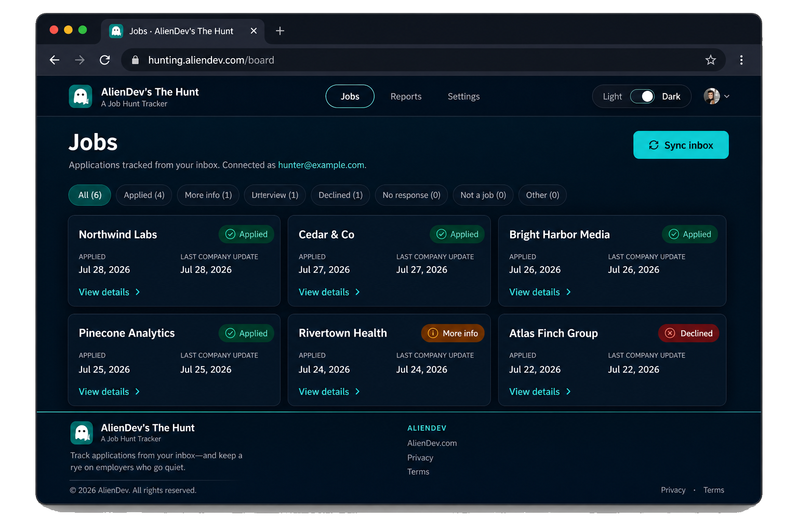Filter by Applied (4)
Viewport: 798px width, 532px height.
144,195
